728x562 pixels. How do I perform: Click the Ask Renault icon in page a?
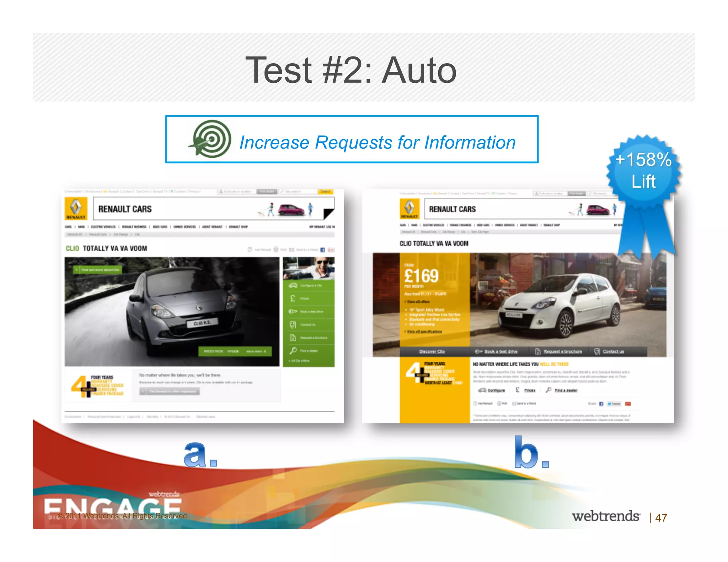pyautogui.click(x=250, y=249)
